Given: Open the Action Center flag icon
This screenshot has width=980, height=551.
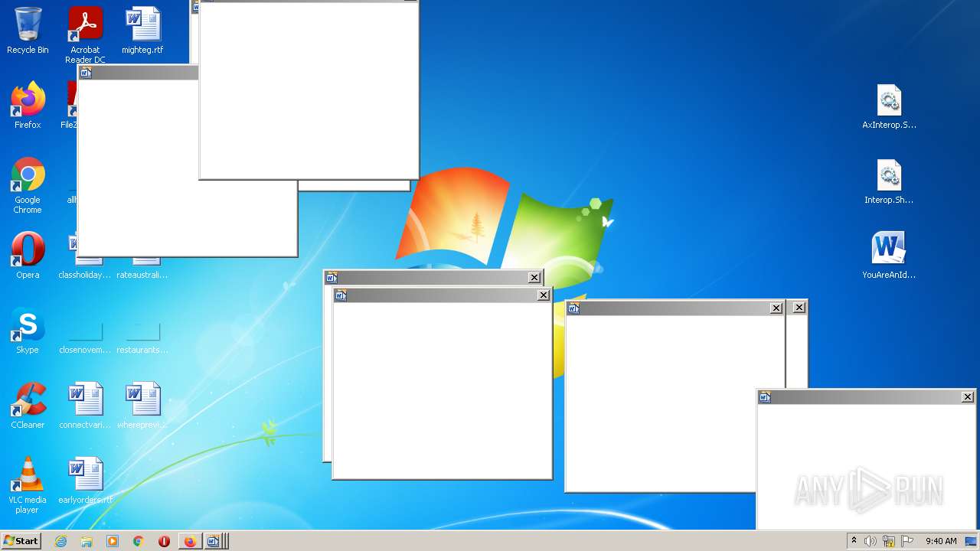Looking at the screenshot, I should [907, 541].
